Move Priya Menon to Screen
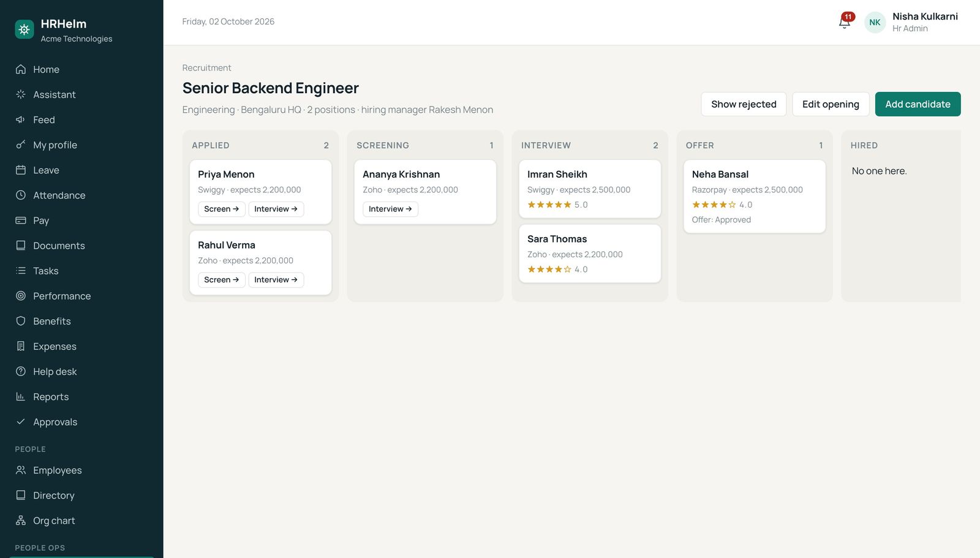Image resolution: width=980 pixels, height=558 pixels. pyautogui.click(x=222, y=209)
